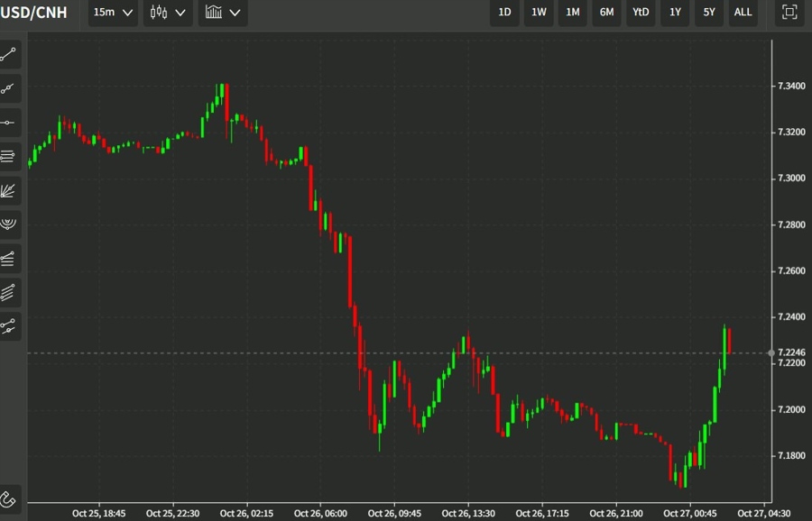812x521 pixels.
Task: Click the 7.3000 price axis label
Action: (792, 178)
